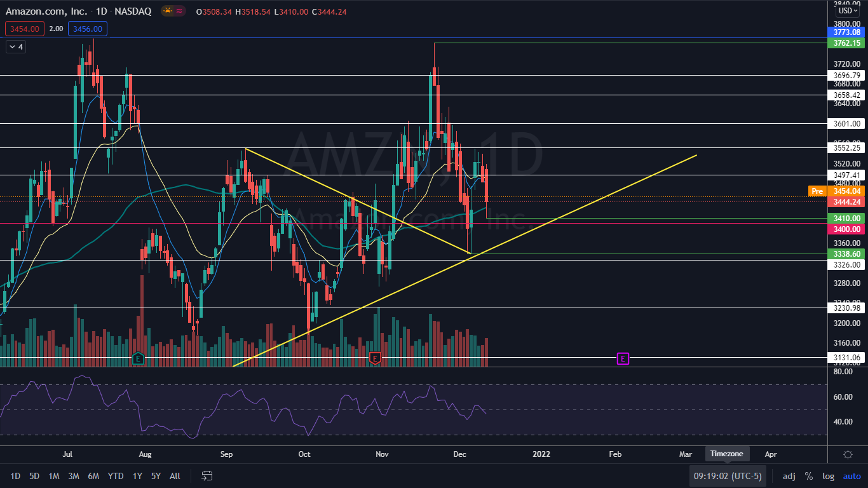Click the 2022 label on time axis
Image resolution: width=868 pixels, height=488 pixels.
pyautogui.click(x=541, y=454)
